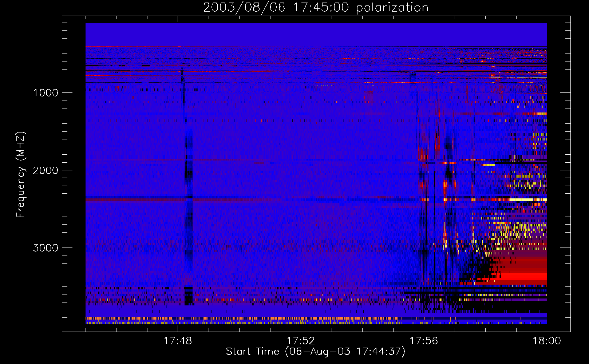Click the "Frequency (MHZ)" axis title
Image resolution: width=589 pixels, height=364 pixels.
(x=21, y=175)
